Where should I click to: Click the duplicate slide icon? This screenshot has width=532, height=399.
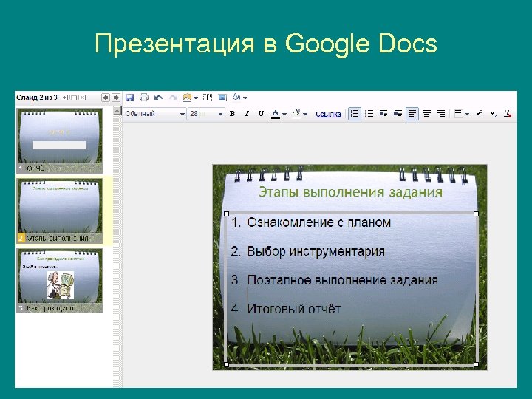click(x=73, y=98)
